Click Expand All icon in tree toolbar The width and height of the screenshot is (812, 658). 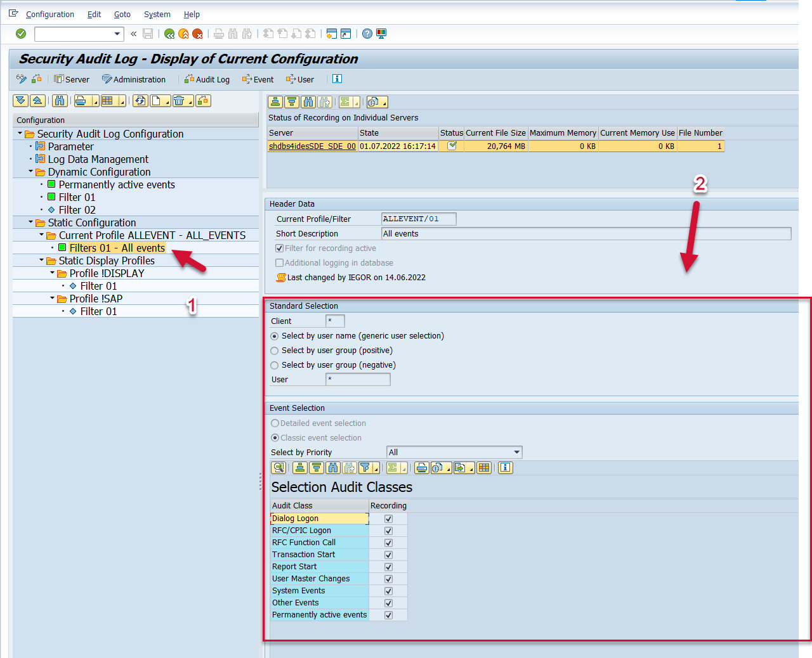[x=21, y=101]
